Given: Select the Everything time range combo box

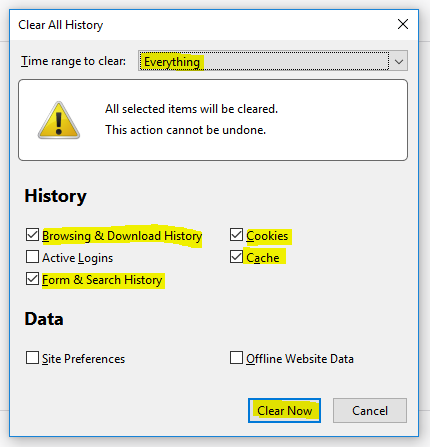Looking at the screenshot, I should (x=273, y=61).
